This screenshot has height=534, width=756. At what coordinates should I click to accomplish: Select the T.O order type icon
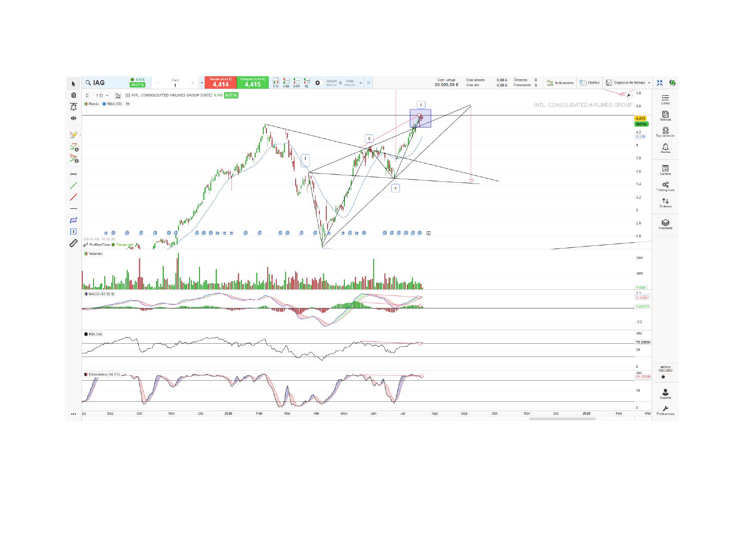tap(275, 83)
